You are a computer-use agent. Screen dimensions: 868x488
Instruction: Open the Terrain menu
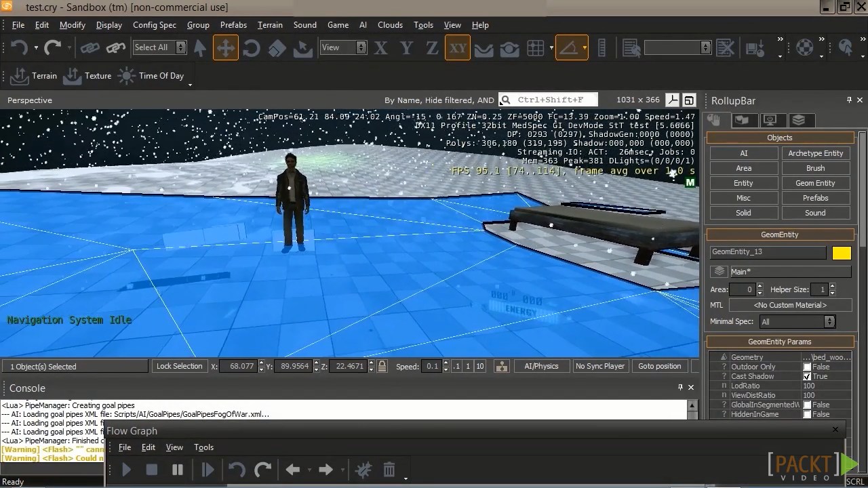(x=270, y=25)
